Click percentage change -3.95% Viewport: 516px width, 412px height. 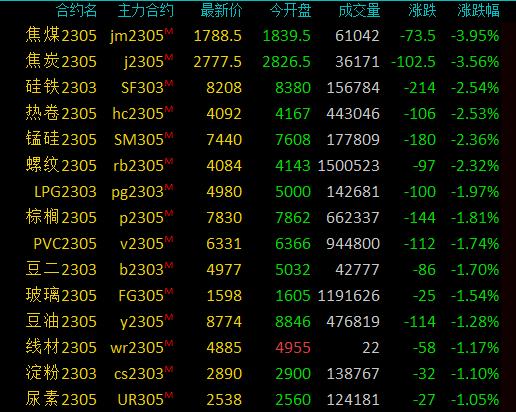coord(475,36)
